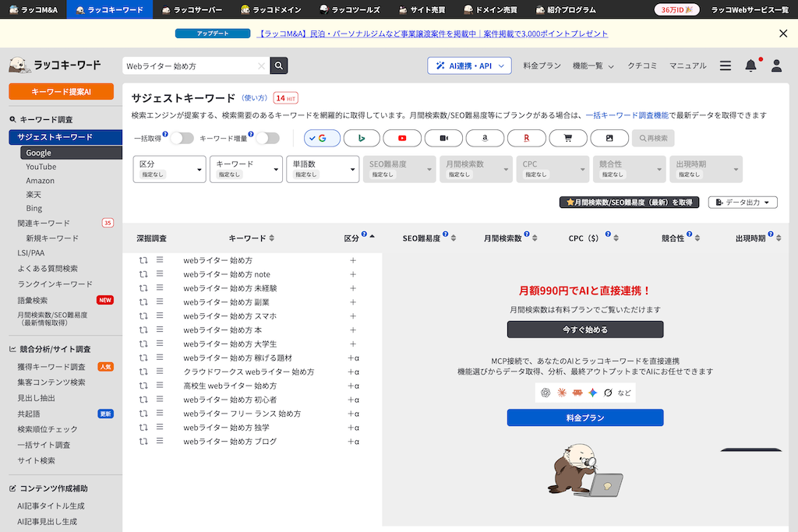This screenshot has width=798, height=532.
Task: Click deep-dive icon for webライター 始め方 副業
Action: click(143, 302)
